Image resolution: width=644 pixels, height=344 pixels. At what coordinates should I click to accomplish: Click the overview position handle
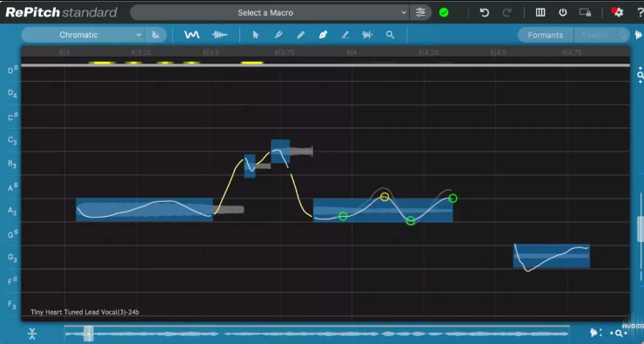(88, 334)
